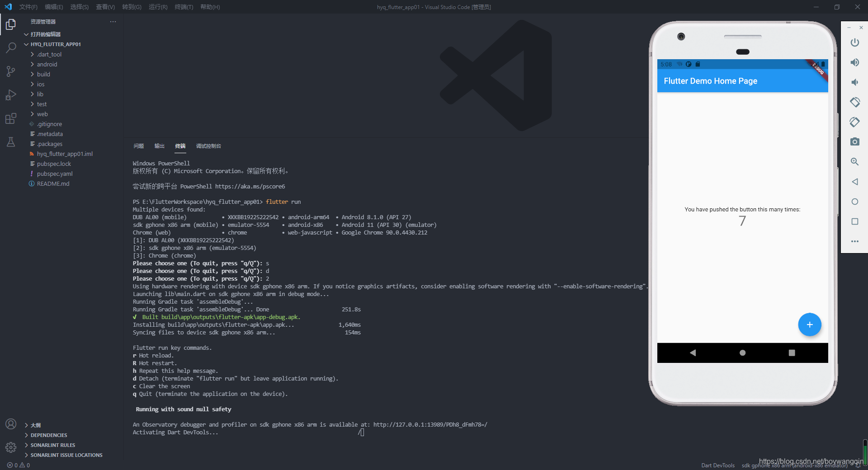868x470 pixels.
Task: Click the VS Code logo in title bar
Action: tap(8, 7)
